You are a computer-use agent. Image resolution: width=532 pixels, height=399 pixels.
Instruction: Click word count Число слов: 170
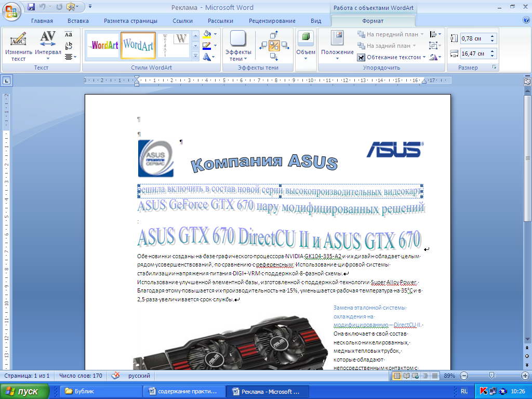click(x=81, y=376)
